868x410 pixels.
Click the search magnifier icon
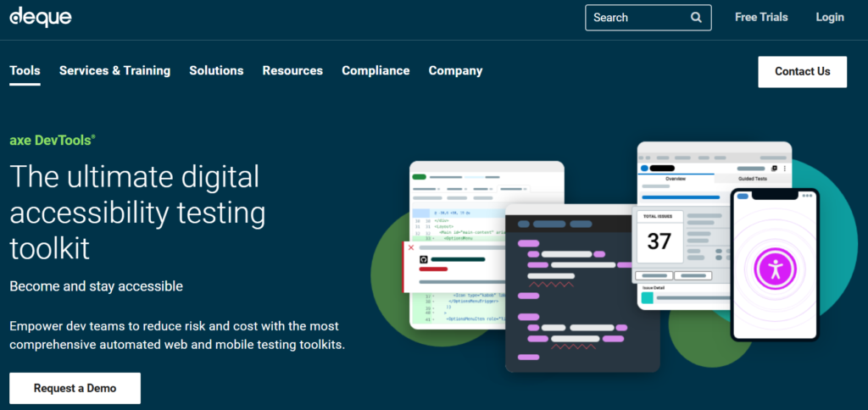pyautogui.click(x=696, y=17)
